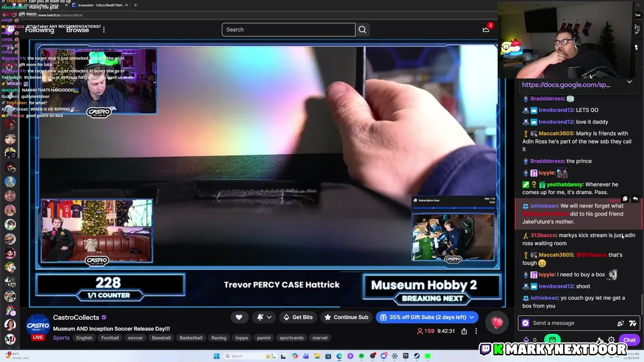This screenshot has width=644, height=362.
Task: Select the Basketball tag
Action: click(191, 338)
